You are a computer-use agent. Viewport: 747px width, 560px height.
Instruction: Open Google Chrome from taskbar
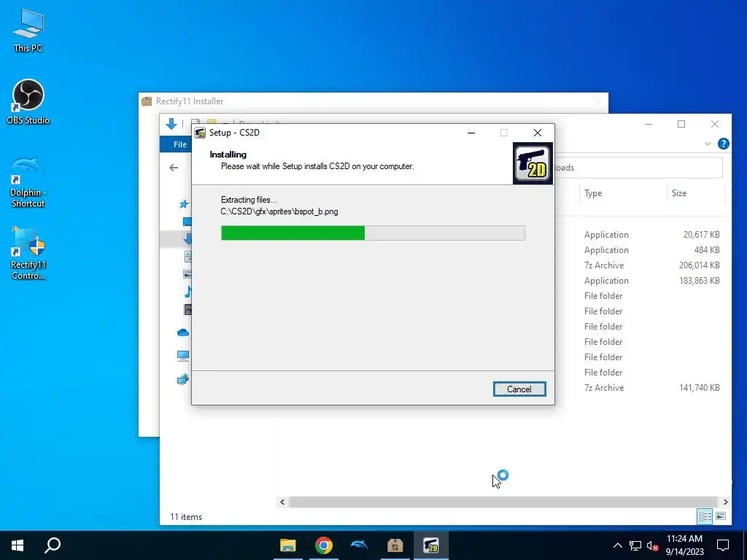(x=323, y=545)
